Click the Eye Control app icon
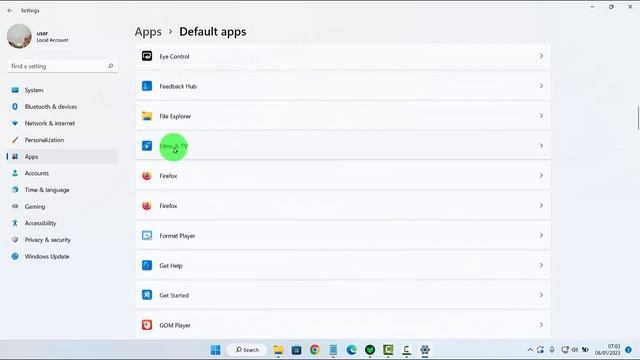The image size is (640, 360). click(x=147, y=56)
